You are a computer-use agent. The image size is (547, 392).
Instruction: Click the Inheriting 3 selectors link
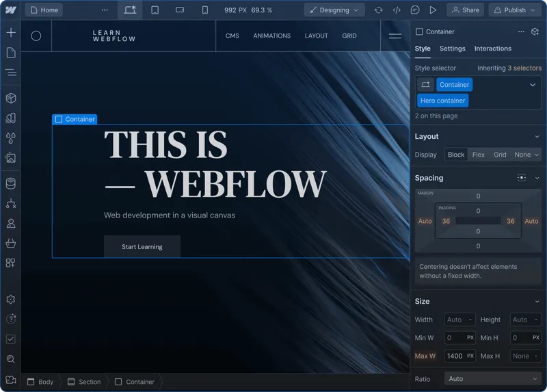click(x=509, y=68)
